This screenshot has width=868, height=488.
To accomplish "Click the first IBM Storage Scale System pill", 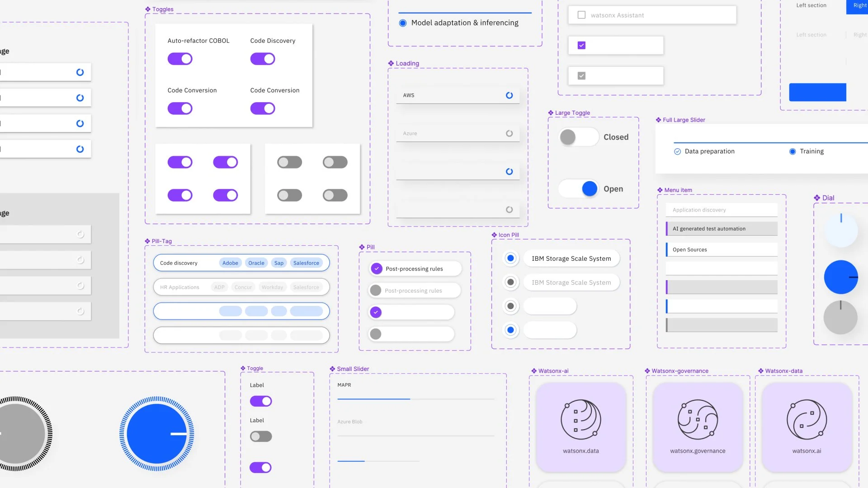I will pos(571,258).
